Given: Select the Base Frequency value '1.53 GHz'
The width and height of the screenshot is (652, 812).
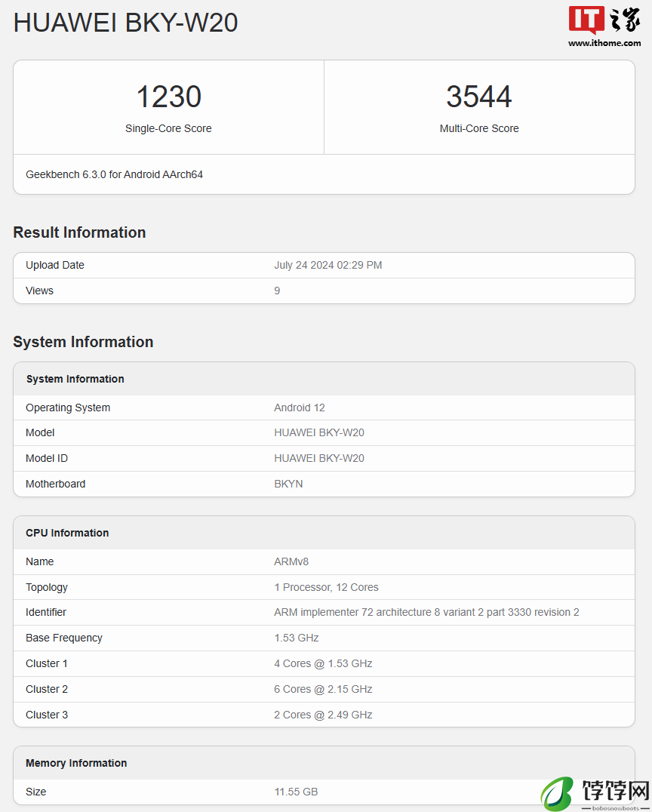Looking at the screenshot, I should 297,638.
